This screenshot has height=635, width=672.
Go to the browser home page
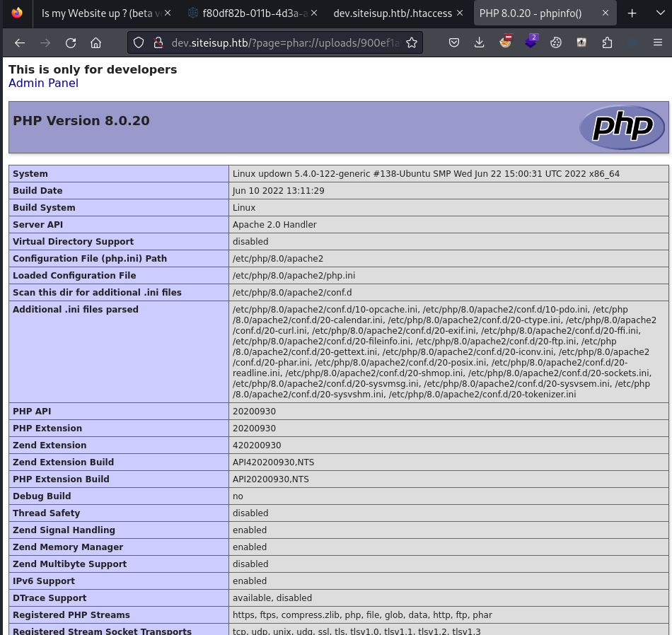tap(95, 42)
